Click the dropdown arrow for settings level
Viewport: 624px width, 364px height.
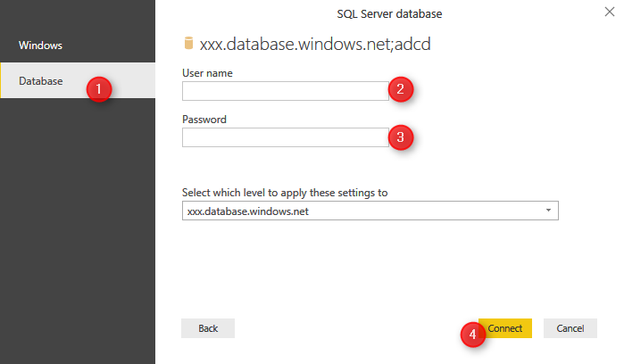(x=547, y=211)
